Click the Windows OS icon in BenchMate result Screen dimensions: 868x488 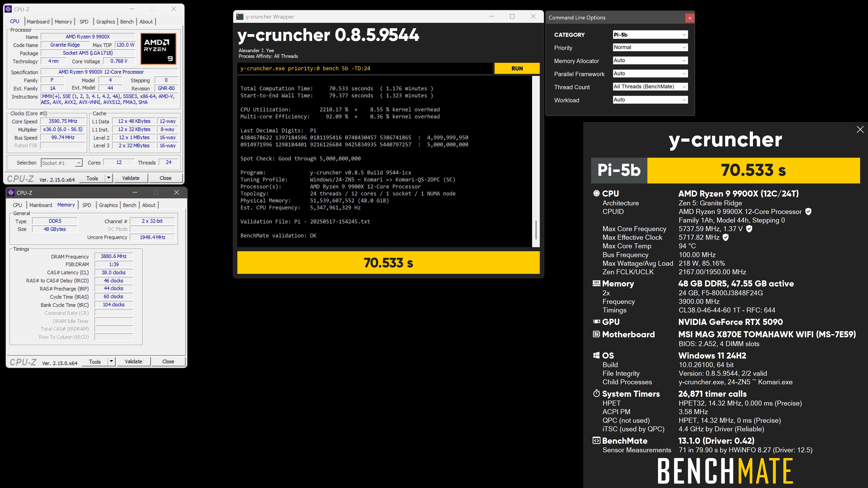point(597,355)
